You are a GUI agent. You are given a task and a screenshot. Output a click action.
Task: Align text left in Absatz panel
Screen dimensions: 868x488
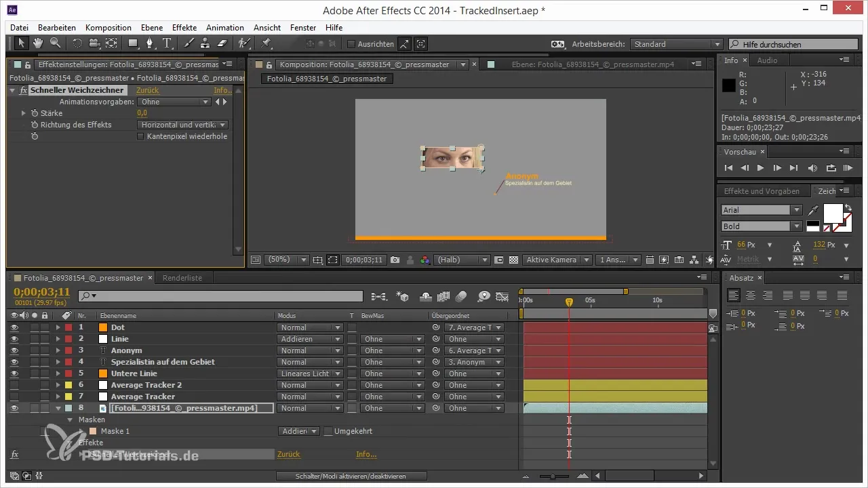click(x=733, y=295)
